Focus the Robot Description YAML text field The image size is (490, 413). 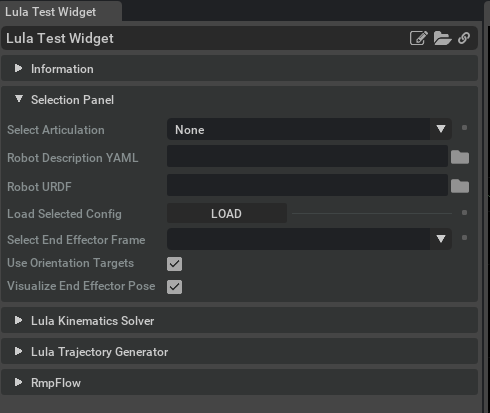tap(307, 156)
